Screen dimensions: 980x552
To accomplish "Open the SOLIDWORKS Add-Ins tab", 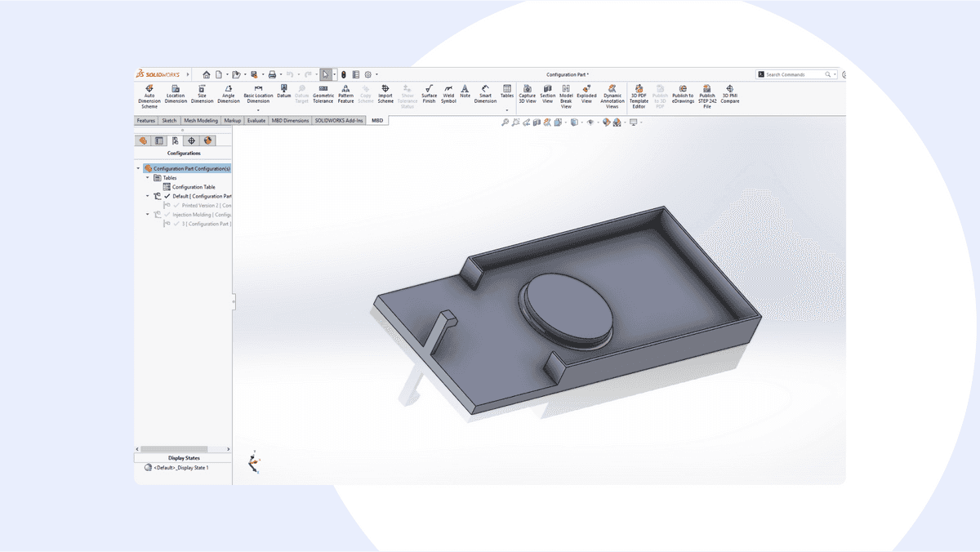I will coord(339,121).
